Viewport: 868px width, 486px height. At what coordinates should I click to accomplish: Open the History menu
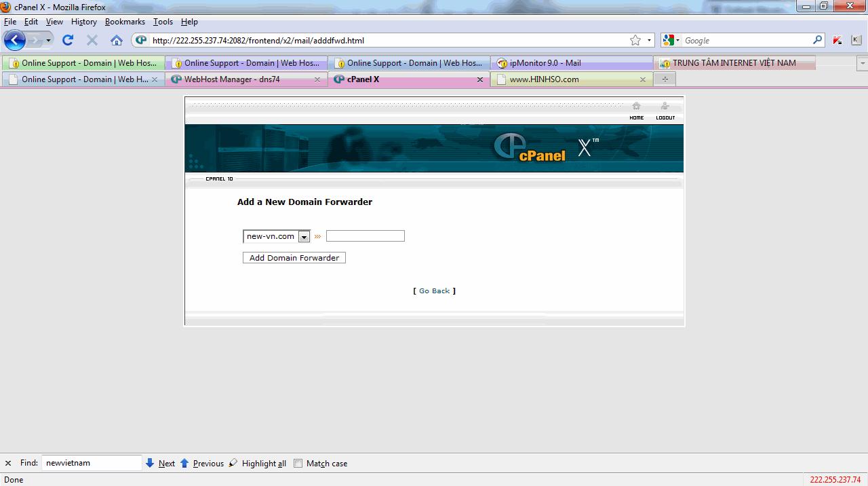[84, 22]
